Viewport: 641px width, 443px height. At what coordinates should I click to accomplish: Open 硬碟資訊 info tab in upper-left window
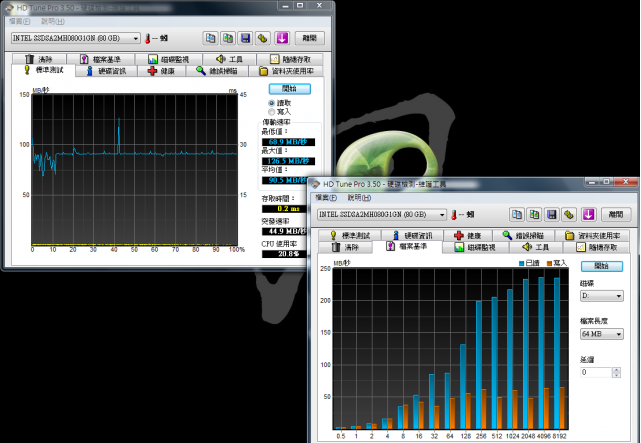[x=106, y=71]
